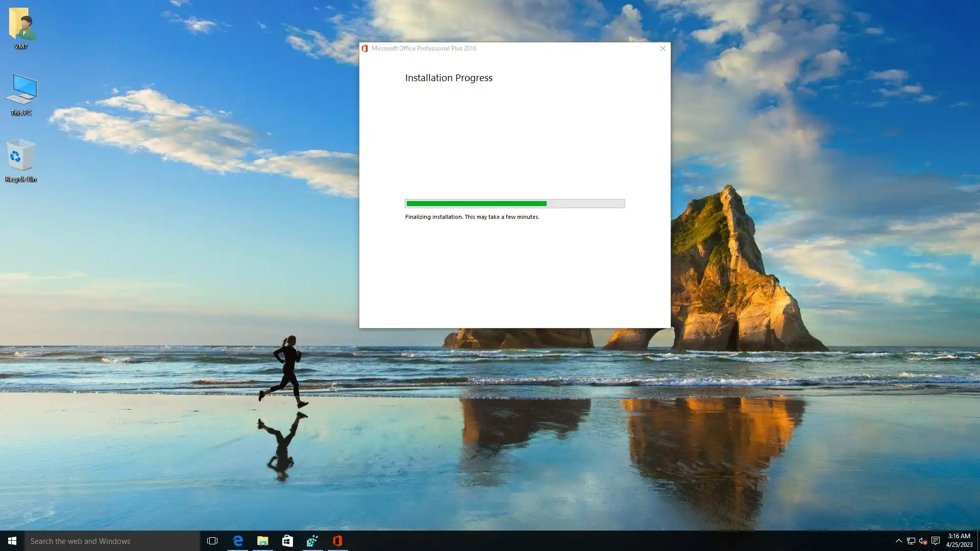Select the VM7 user folder icon
The image size is (980, 551).
click(x=21, y=27)
